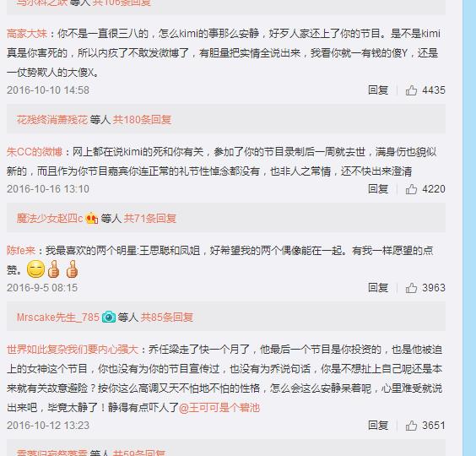Open 花残终消萧残花 user profile
This screenshot has width=476, height=456.
(x=52, y=120)
